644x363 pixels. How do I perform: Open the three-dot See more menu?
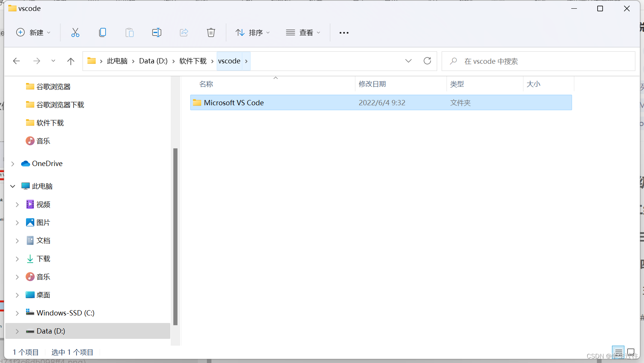pos(344,33)
